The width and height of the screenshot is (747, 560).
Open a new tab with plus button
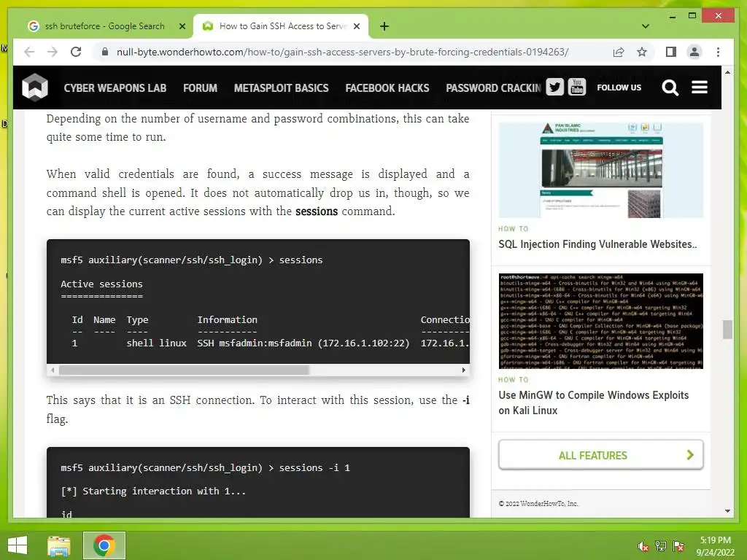[384, 26]
